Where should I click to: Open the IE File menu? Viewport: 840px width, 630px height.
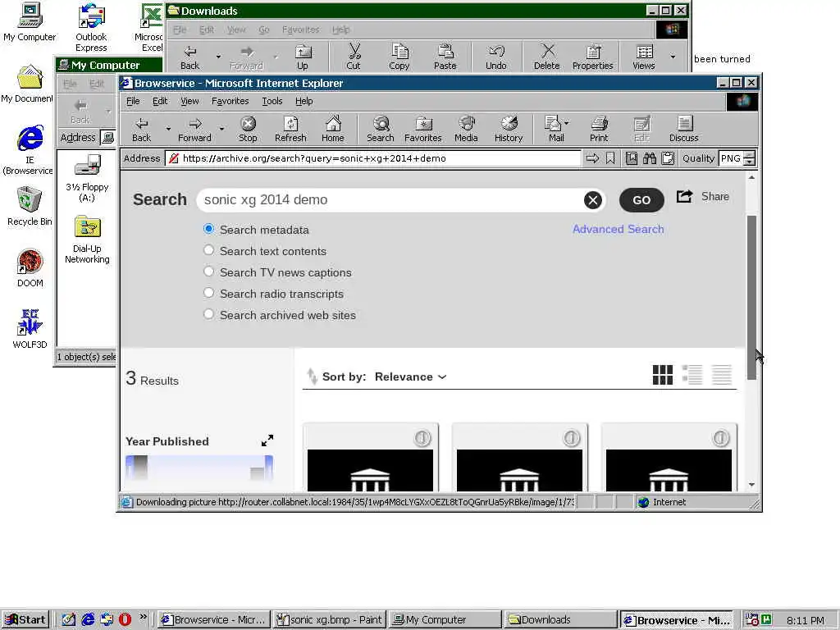tap(133, 101)
